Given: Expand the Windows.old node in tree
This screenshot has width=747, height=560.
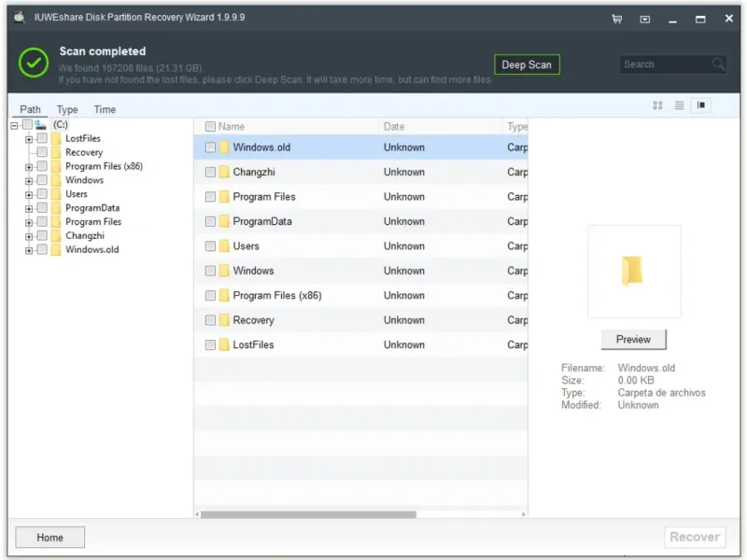Looking at the screenshot, I should point(29,250).
